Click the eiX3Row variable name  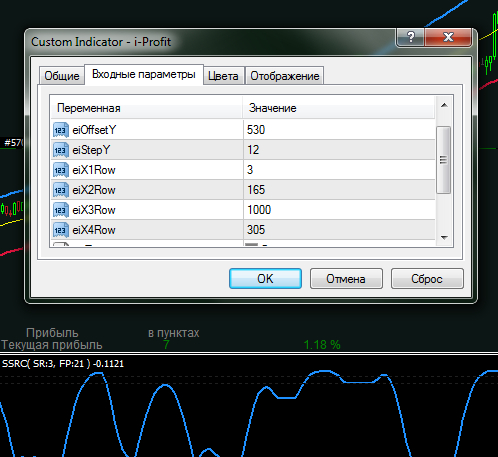tap(94, 210)
